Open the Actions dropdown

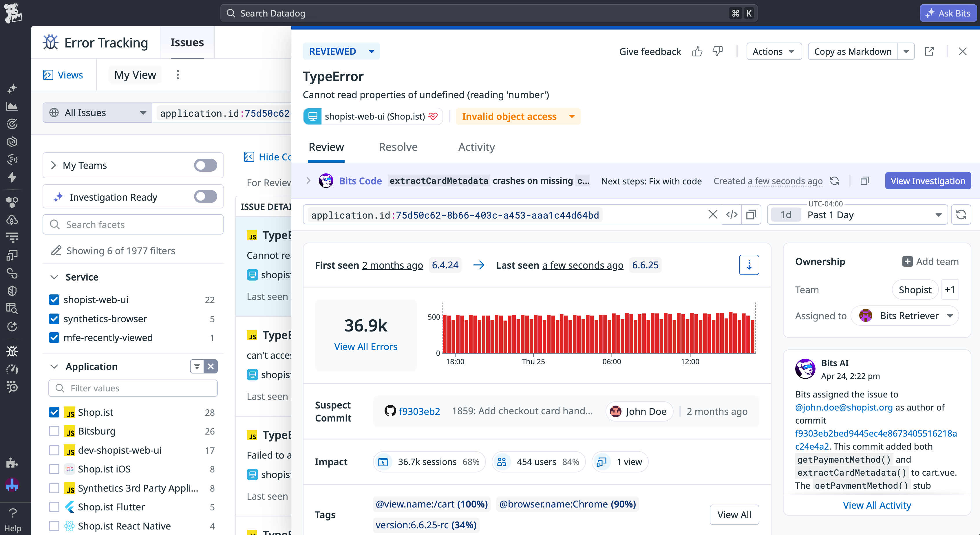[x=774, y=51]
